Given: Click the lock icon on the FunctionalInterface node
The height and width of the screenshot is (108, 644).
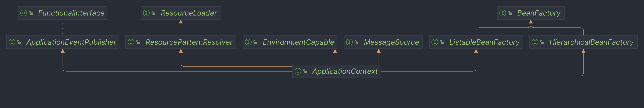Looking at the screenshot, I should 31,13.
